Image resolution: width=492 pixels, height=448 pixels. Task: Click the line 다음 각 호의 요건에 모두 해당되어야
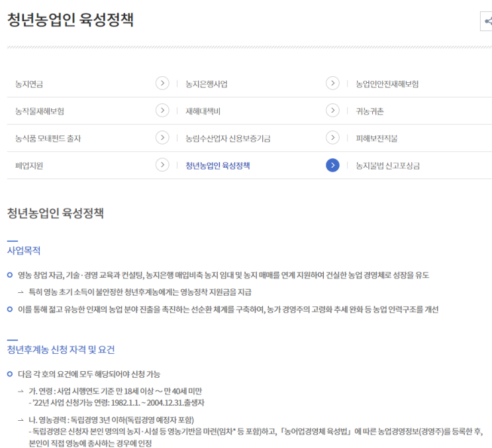[89, 374]
